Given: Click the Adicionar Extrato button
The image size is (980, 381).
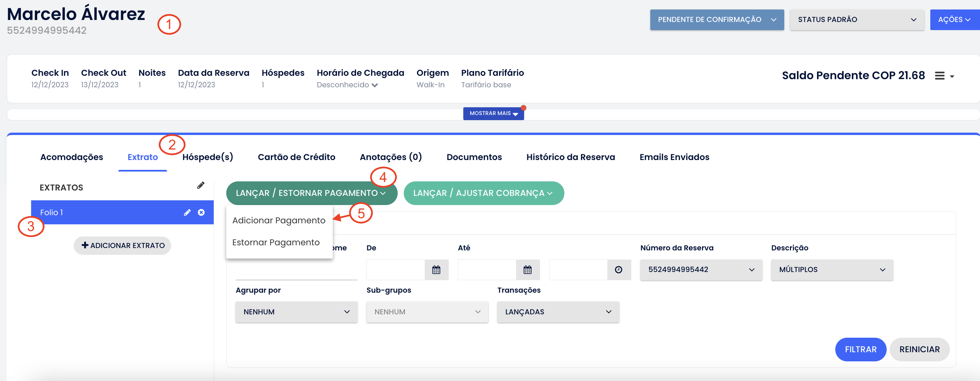Looking at the screenshot, I should (122, 246).
